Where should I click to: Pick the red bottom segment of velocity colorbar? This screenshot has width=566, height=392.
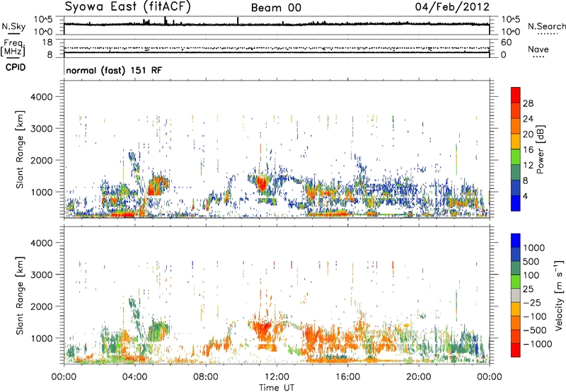pos(516,350)
